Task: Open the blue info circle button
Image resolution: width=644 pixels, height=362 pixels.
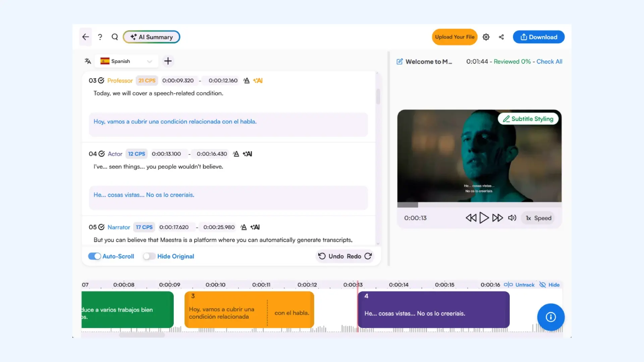Action: [x=551, y=317]
